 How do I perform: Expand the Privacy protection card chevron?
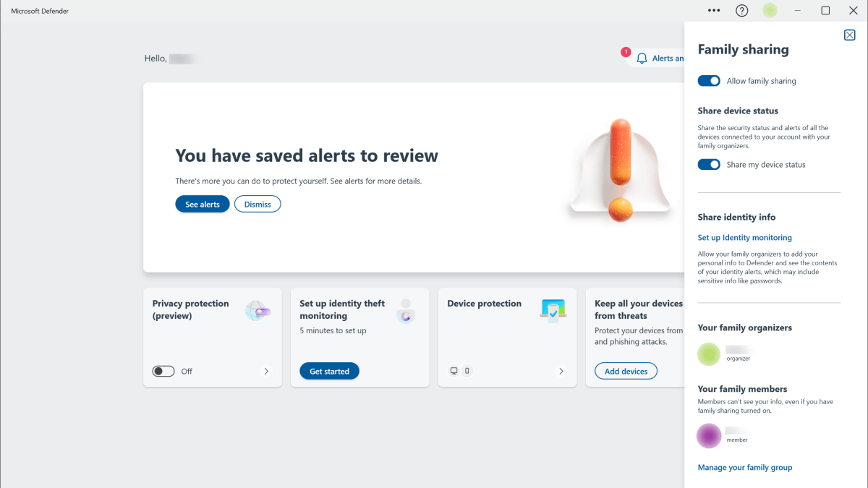point(266,372)
